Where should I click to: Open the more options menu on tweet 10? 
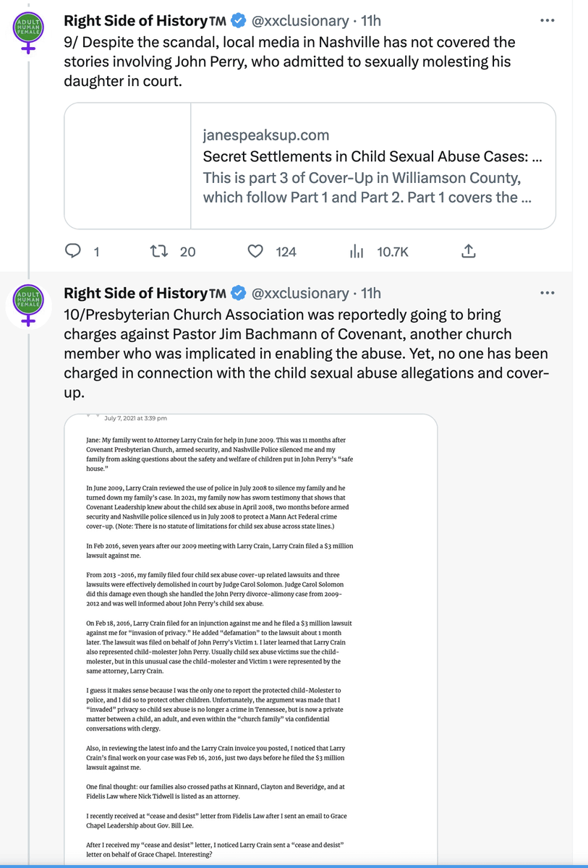(547, 293)
